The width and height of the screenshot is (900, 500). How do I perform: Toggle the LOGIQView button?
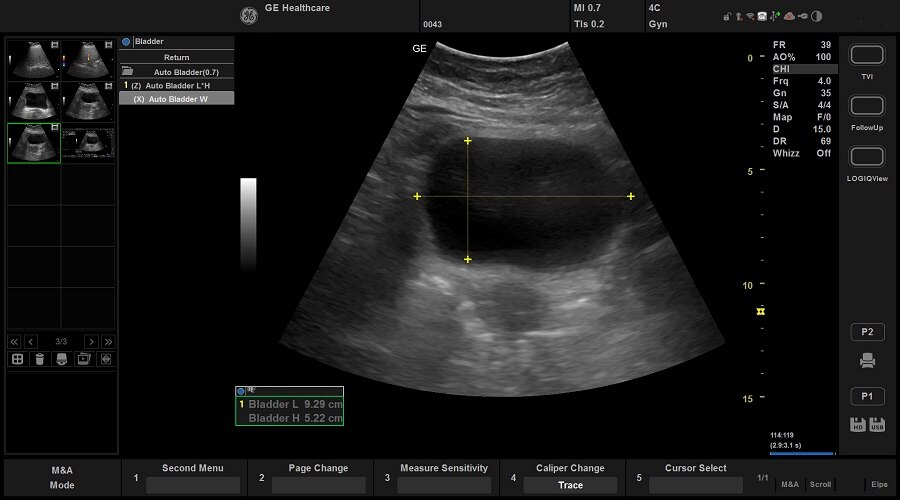point(867,157)
